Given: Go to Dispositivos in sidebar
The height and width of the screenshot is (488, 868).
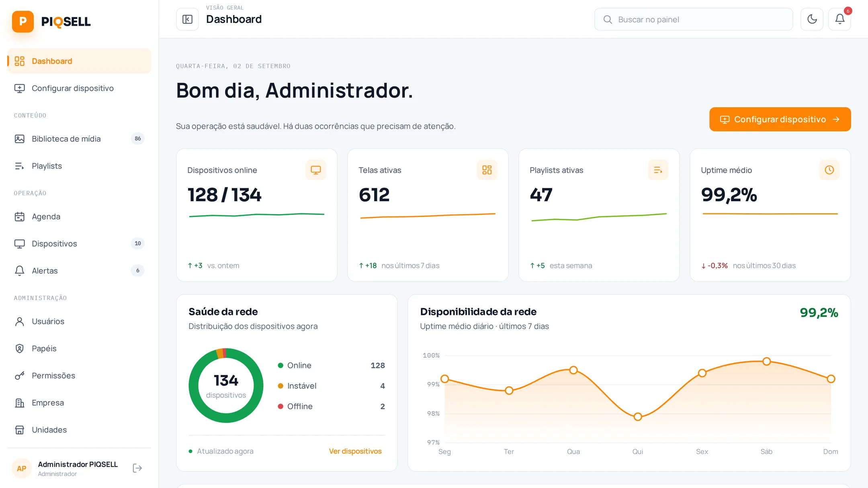Looking at the screenshot, I should pyautogui.click(x=79, y=243).
